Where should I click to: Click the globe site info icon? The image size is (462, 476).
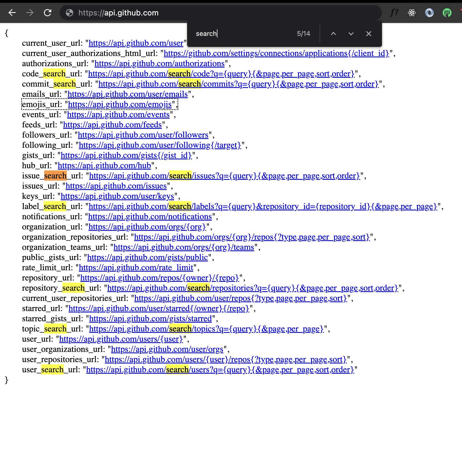tap(70, 13)
